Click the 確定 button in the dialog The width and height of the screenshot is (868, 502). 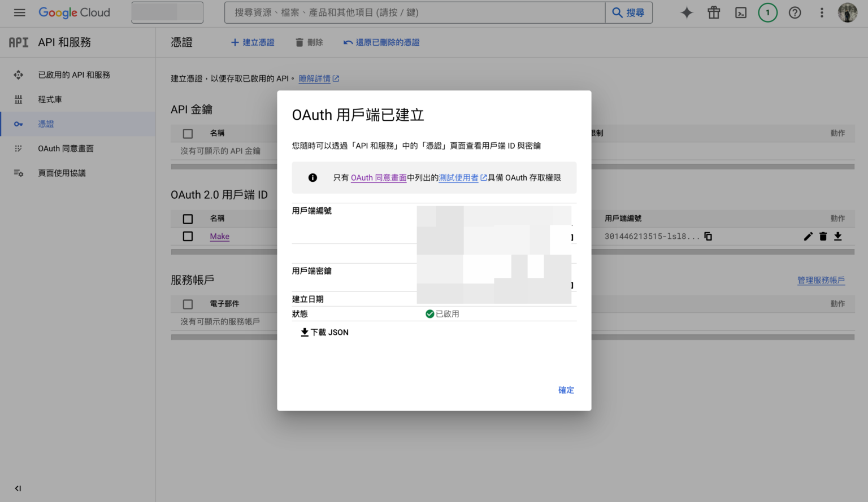565,390
